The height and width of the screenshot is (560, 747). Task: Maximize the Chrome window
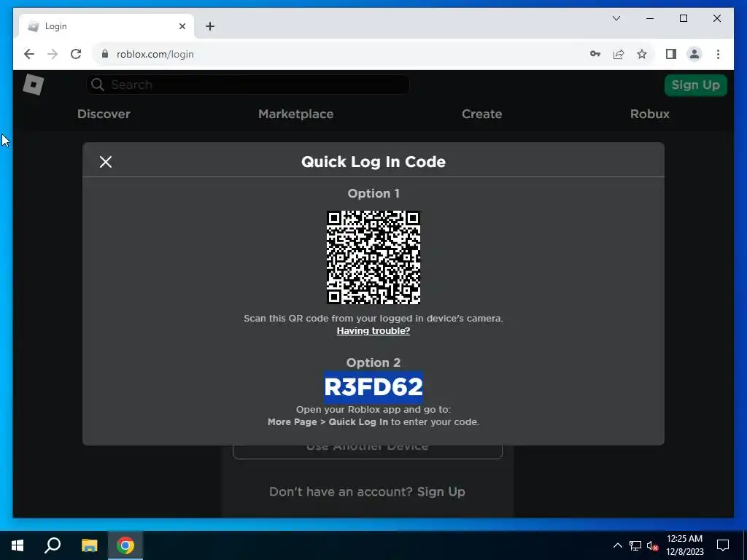[683, 18]
